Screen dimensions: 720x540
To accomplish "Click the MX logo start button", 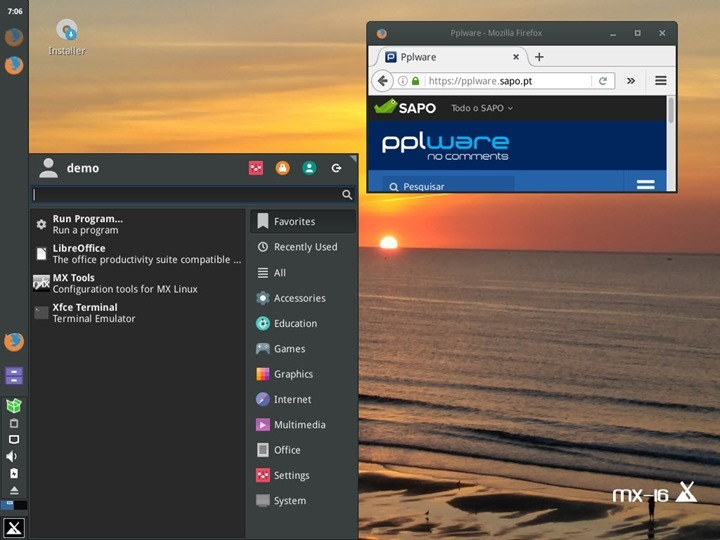I will coord(14,528).
